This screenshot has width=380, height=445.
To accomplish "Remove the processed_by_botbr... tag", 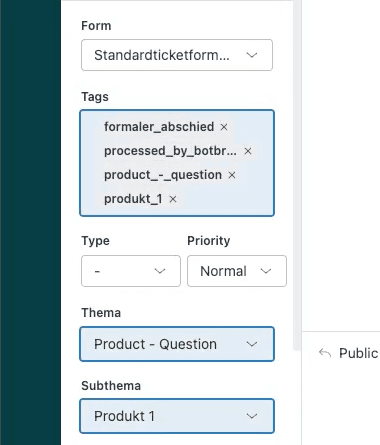I will point(248,151).
